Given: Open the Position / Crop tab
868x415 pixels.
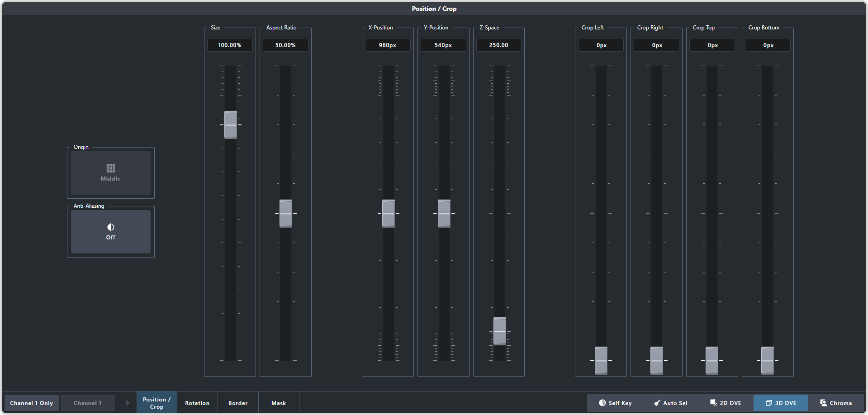Looking at the screenshot, I should (x=157, y=403).
